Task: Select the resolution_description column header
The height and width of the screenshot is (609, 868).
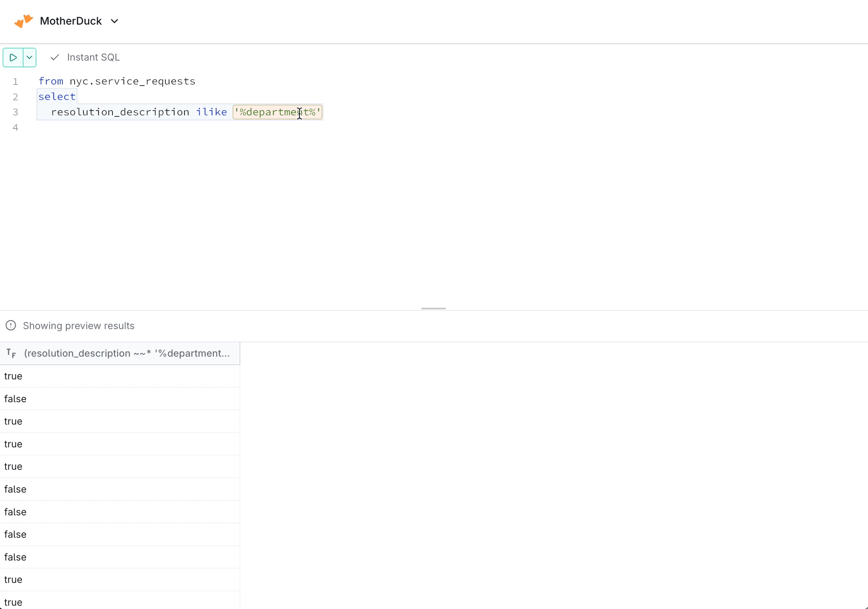Action: click(x=127, y=354)
